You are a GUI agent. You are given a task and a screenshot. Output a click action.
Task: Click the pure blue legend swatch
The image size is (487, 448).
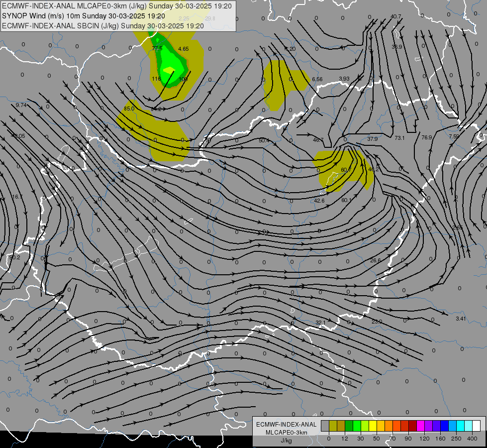(444, 426)
